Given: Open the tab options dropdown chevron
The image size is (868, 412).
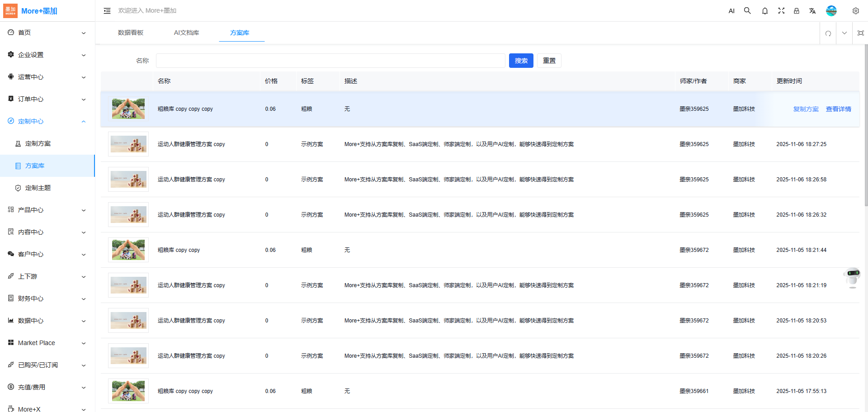Looking at the screenshot, I should pyautogui.click(x=844, y=33).
